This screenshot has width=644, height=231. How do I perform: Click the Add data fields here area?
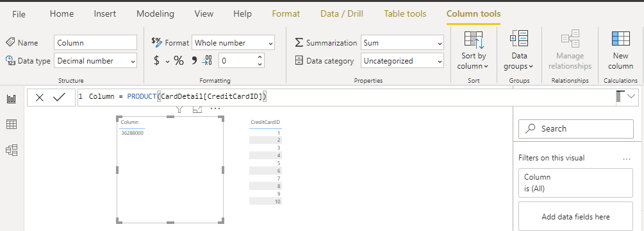coord(576,216)
